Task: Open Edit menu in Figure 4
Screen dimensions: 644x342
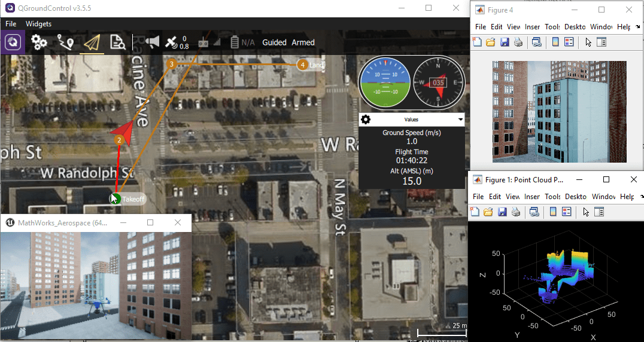Action: [x=497, y=27]
